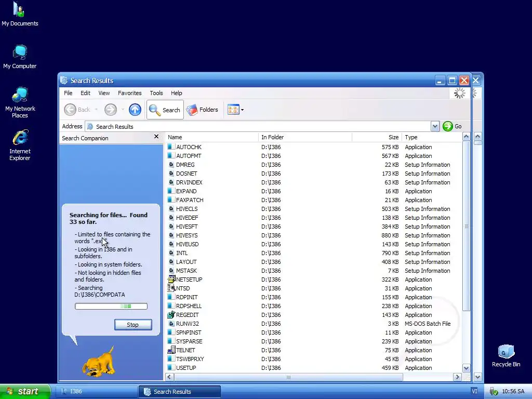The image size is (532, 399).
Task: Open the Help menu
Action: coord(176,93)
